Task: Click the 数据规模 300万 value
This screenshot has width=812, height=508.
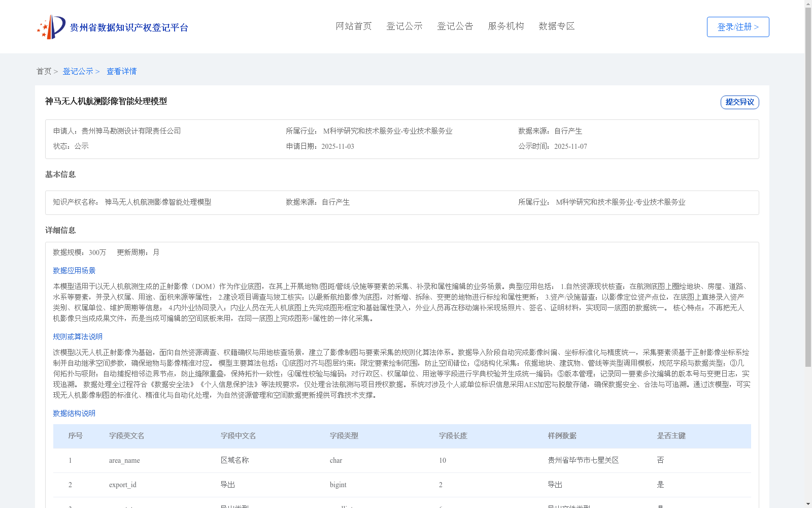Action: click(x=97, y=252)
